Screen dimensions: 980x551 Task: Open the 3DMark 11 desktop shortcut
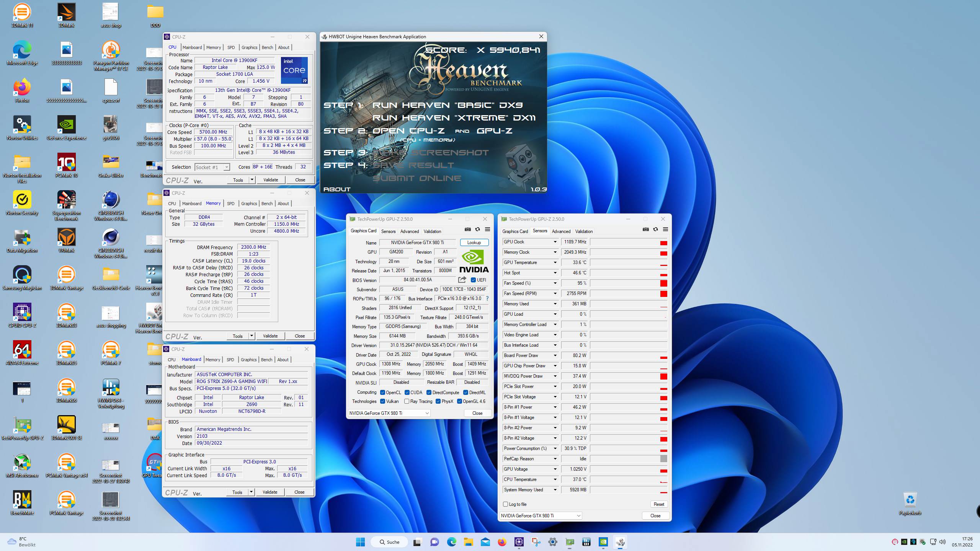pos(22,15)
